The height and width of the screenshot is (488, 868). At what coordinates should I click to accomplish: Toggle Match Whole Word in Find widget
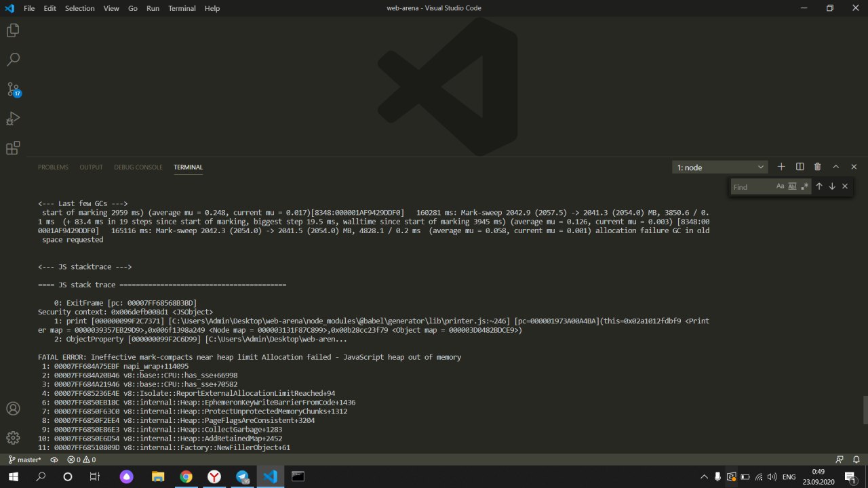tap(792, 186)
